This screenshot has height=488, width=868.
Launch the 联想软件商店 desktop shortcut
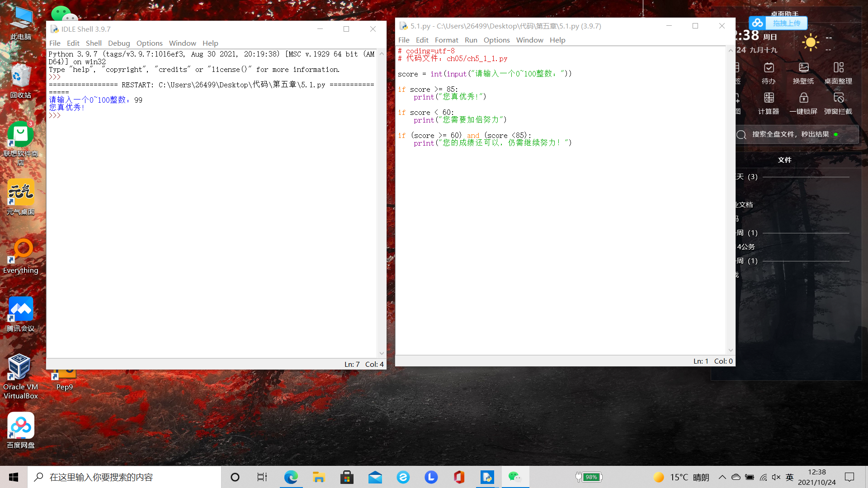click(x=21, y=143)
